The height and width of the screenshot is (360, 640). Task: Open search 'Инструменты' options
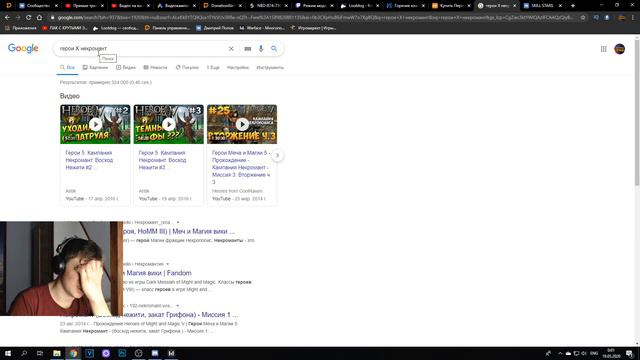(x=270, y=67)
